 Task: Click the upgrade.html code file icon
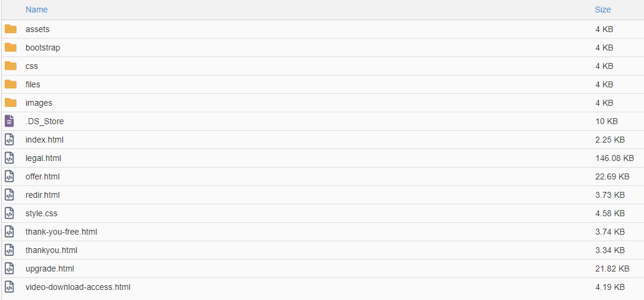pos(9,269)
